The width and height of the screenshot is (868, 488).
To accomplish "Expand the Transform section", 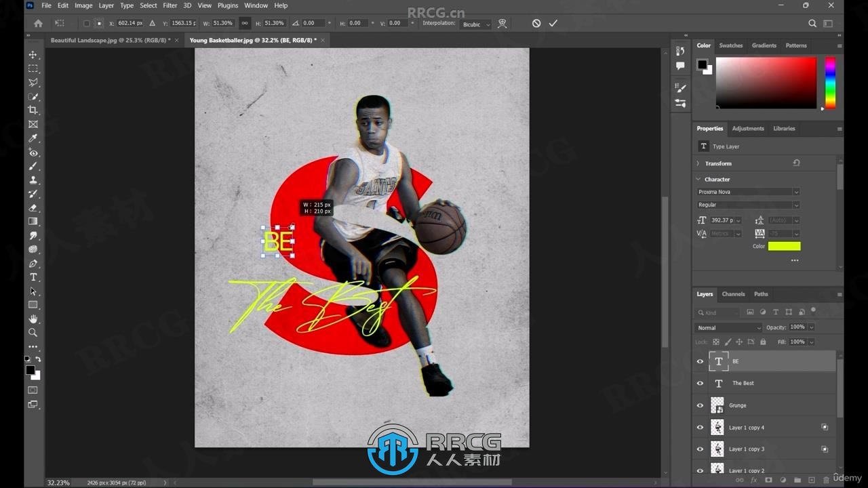I will click(x=698, y=163).
